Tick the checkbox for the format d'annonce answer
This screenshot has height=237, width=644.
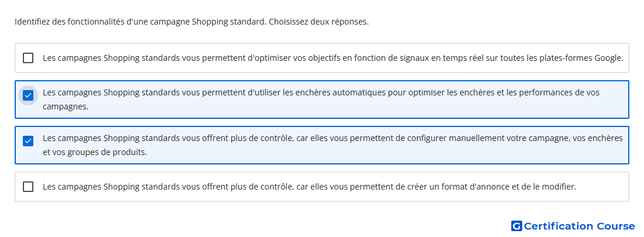[x=28, y=187]
